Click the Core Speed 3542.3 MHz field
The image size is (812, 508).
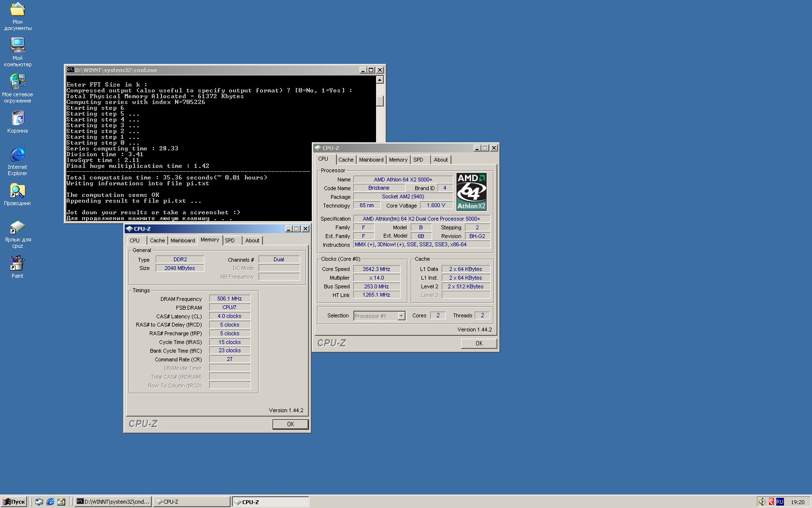(x=377, y=269)
